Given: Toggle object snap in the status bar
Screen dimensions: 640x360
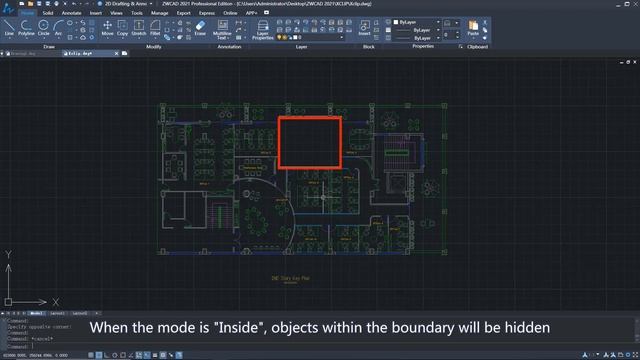Looking at the screenshot, I should (x=123, y=355).
